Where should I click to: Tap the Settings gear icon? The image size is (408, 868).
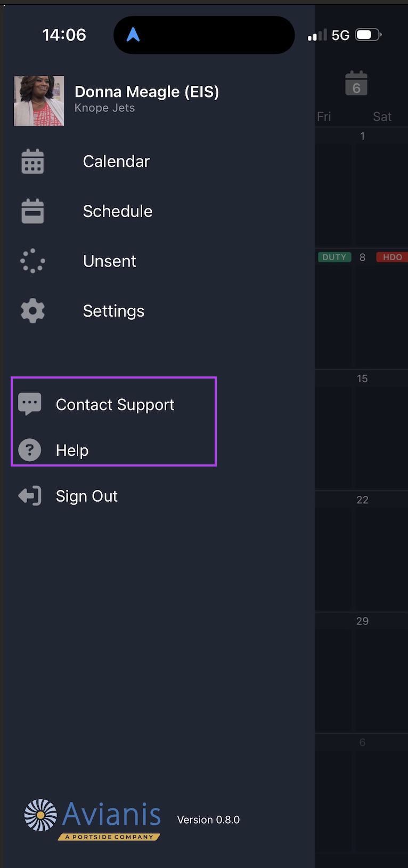[x=32, y=311]
